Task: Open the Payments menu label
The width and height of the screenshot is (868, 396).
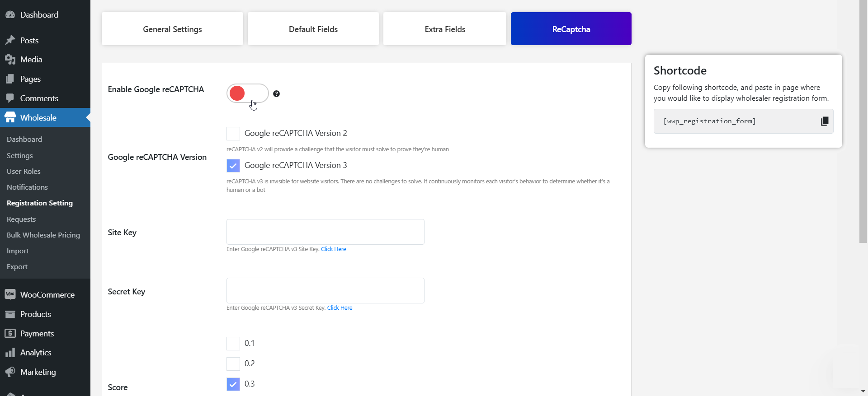Action: click(x=37, y=333)
